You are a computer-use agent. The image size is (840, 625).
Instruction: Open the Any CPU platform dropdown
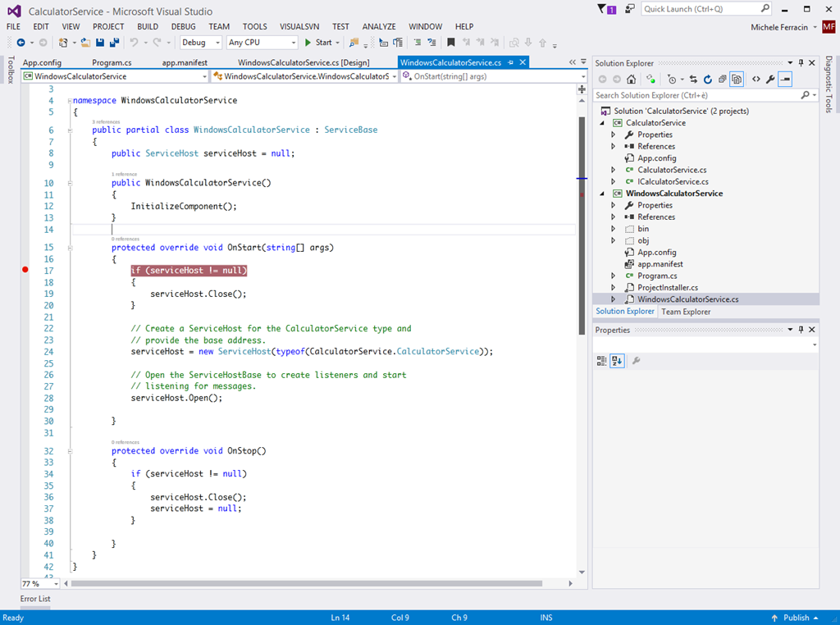261,43
